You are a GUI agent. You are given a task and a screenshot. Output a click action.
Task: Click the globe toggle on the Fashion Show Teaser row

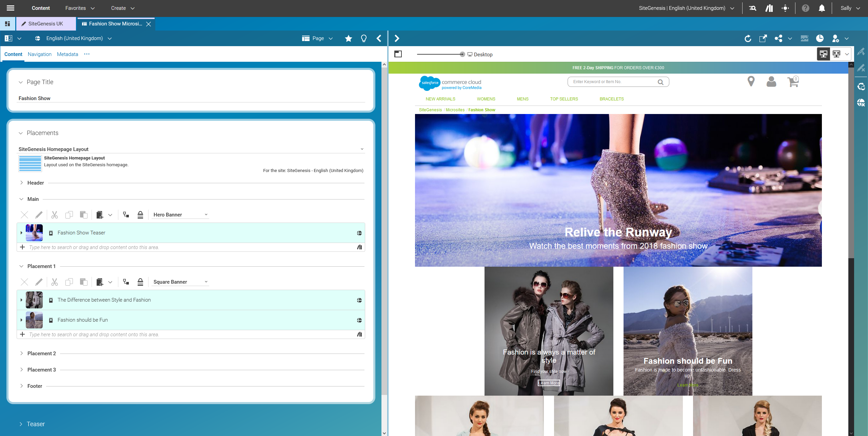click(x=359, y=233)
